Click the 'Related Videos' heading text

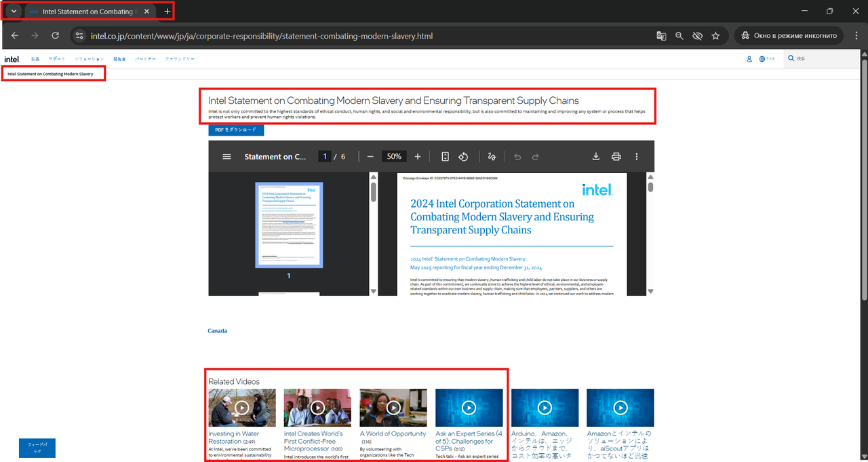click(x=234, y=381)
